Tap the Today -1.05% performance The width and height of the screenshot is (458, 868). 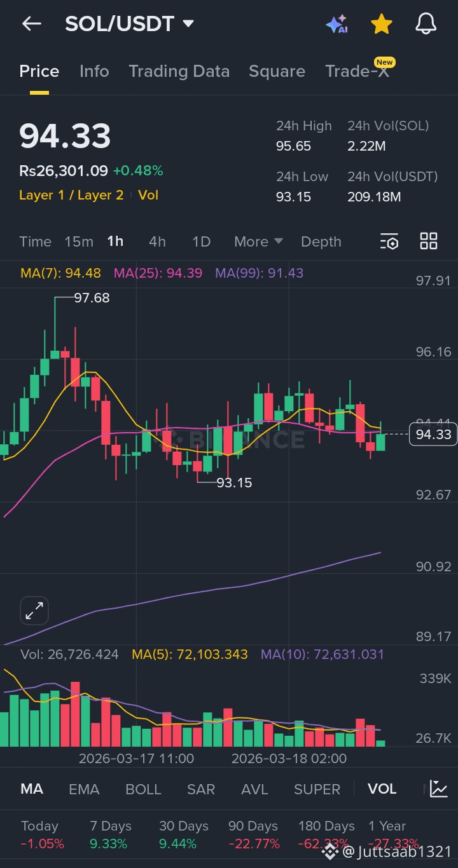[42, 835]
